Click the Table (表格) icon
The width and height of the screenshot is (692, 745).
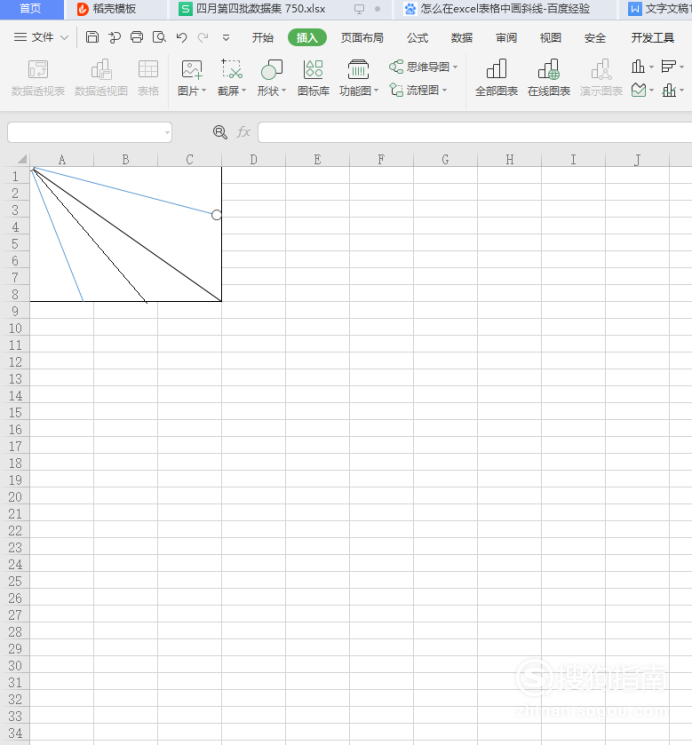pos(148,78)
